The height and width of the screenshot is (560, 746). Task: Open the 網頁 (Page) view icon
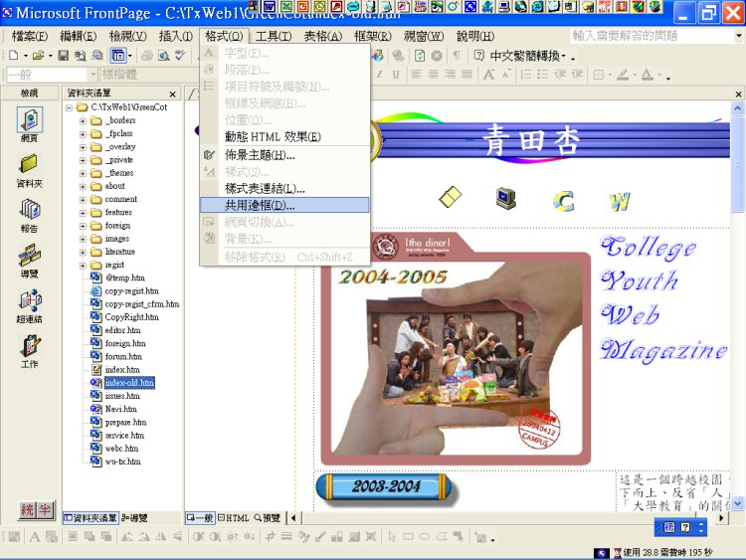pos(29,123)
